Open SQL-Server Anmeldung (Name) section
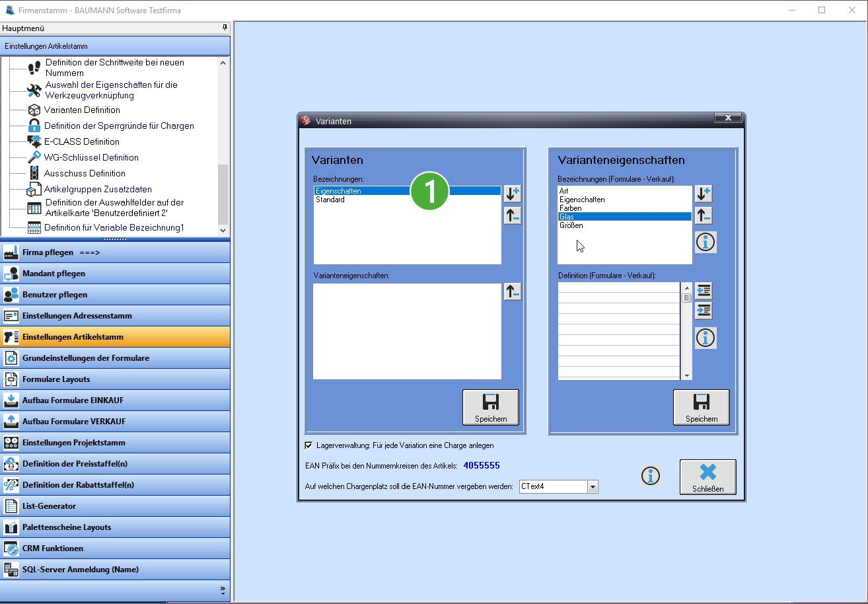The image size is (868, 604). click(116, 570)
